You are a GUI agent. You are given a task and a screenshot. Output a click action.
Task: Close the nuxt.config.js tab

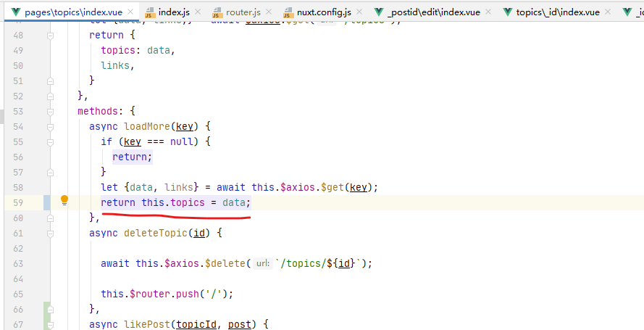tap(359, 12)
